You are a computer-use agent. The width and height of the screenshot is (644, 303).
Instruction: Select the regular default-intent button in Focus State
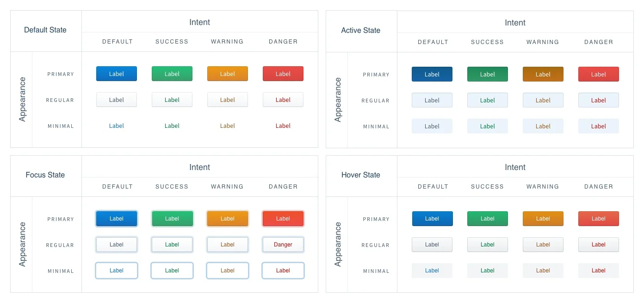click(117, 245)
